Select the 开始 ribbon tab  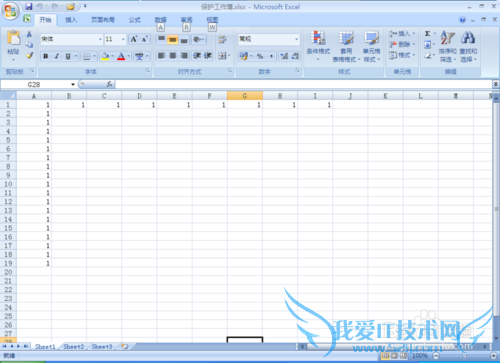coord(45,20)
